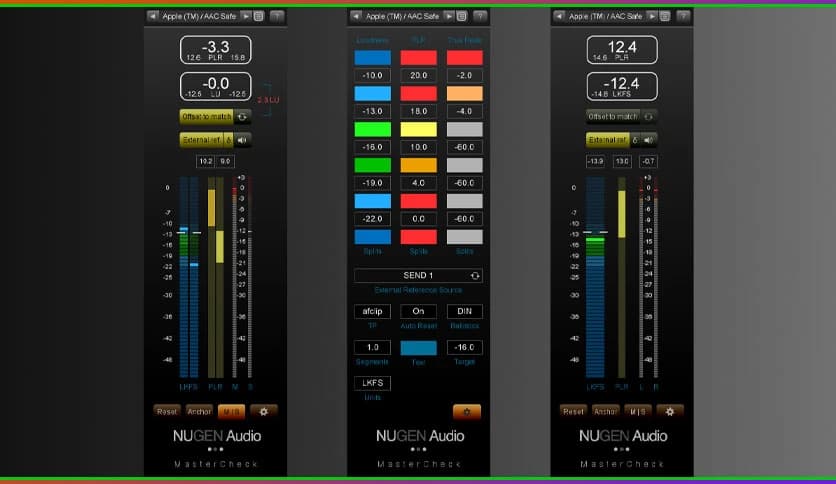Click delta icon beside External ref, right panel
The height and width of the screenshot is (484, 836).
635,140
